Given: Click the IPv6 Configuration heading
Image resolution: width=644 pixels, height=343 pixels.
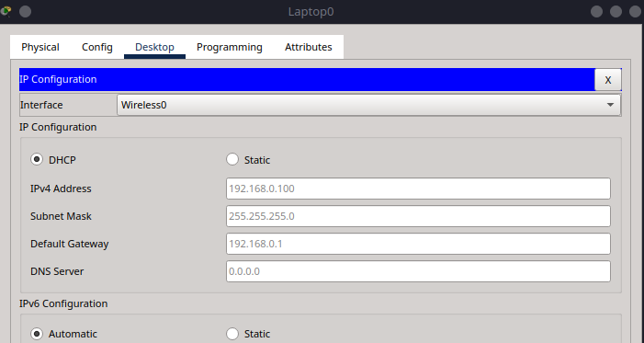Looking at the screenshot, I should coord(63,303).
